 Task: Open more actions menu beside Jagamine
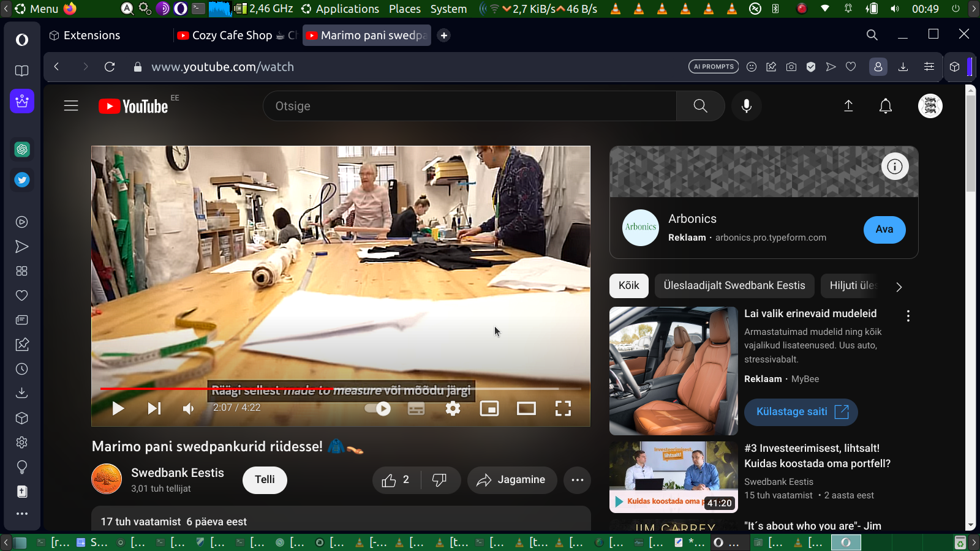pyautogui.click(x=577, y=480)
